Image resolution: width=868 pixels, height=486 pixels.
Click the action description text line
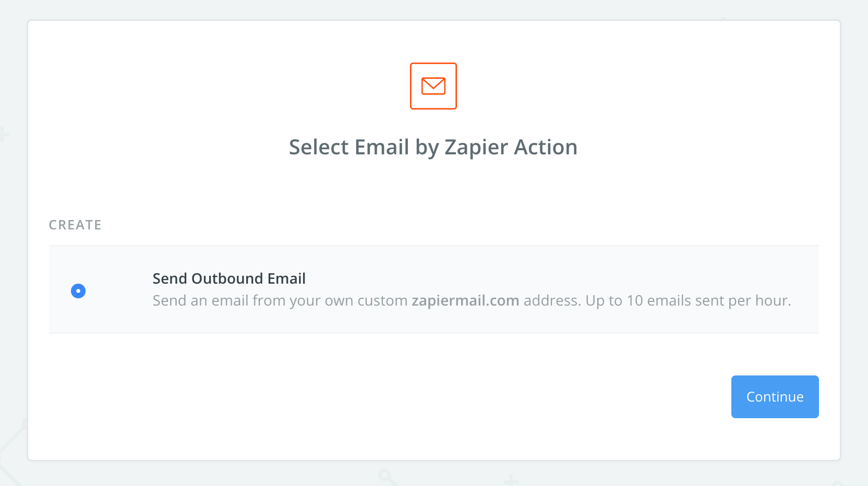[x=471, y=300]
